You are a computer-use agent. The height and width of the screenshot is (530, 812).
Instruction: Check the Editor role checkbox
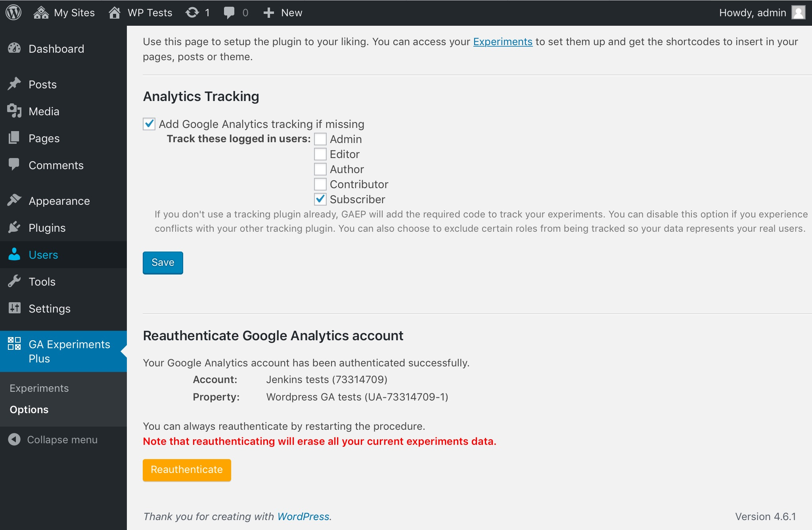320,154
